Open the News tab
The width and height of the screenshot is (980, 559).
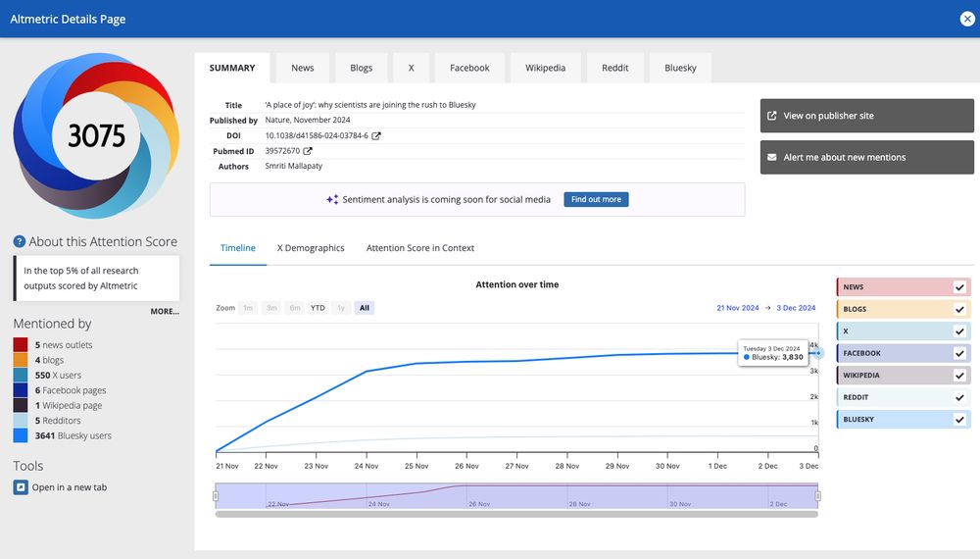[303, 68]
